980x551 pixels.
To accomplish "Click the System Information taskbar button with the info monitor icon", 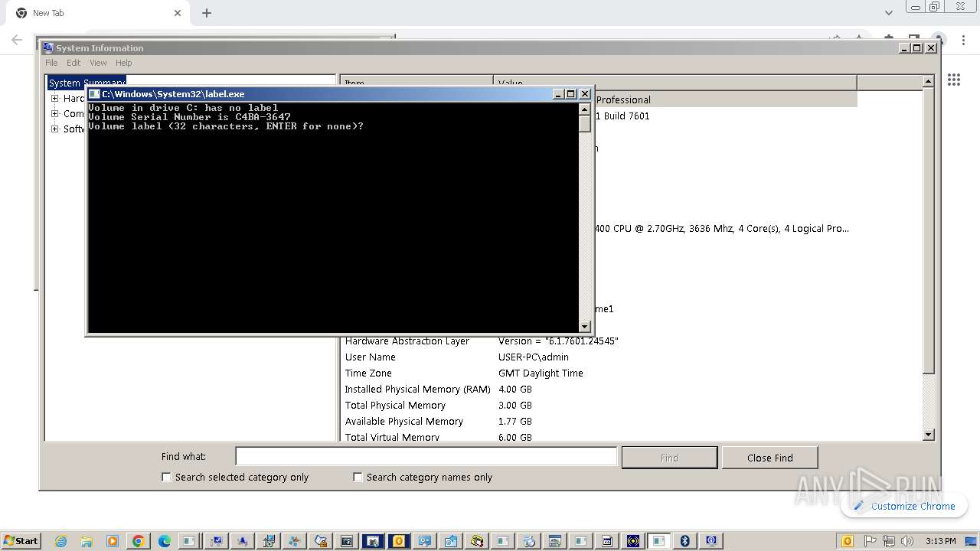I will tap(711, 541).
